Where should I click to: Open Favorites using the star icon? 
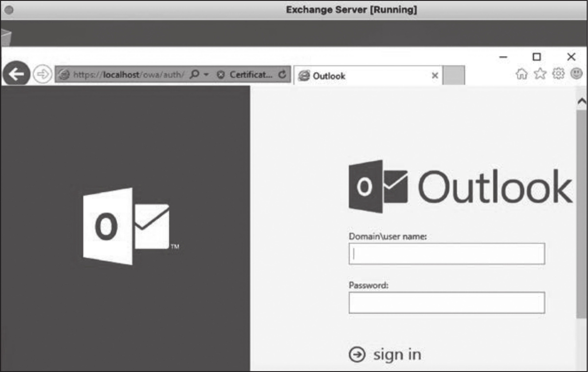540,74
